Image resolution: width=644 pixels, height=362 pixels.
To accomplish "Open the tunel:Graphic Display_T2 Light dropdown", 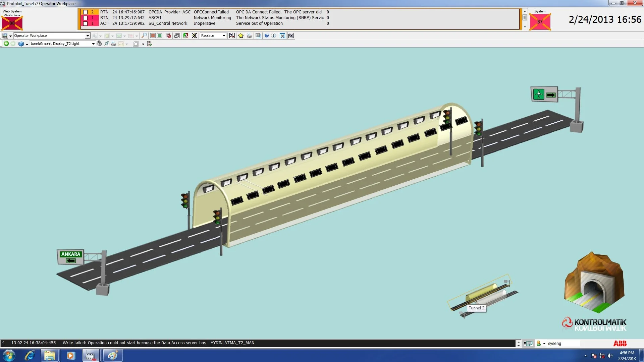I will 93,44.
